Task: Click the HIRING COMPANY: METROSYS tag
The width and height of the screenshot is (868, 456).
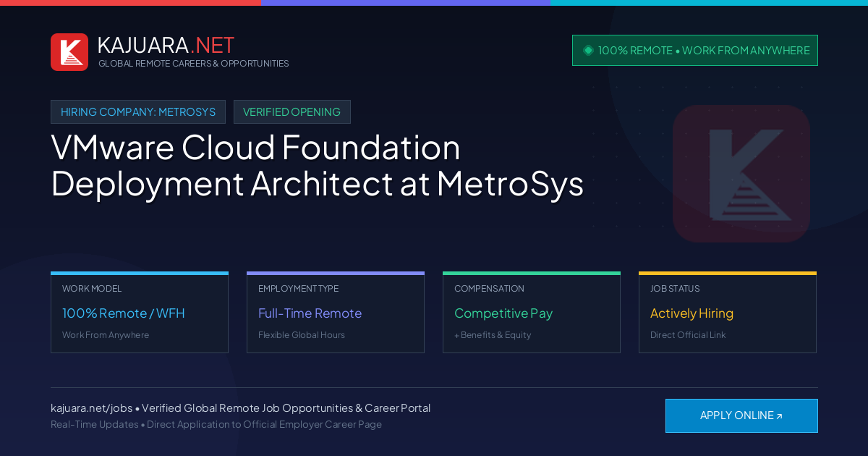Action: click(138, 112)
